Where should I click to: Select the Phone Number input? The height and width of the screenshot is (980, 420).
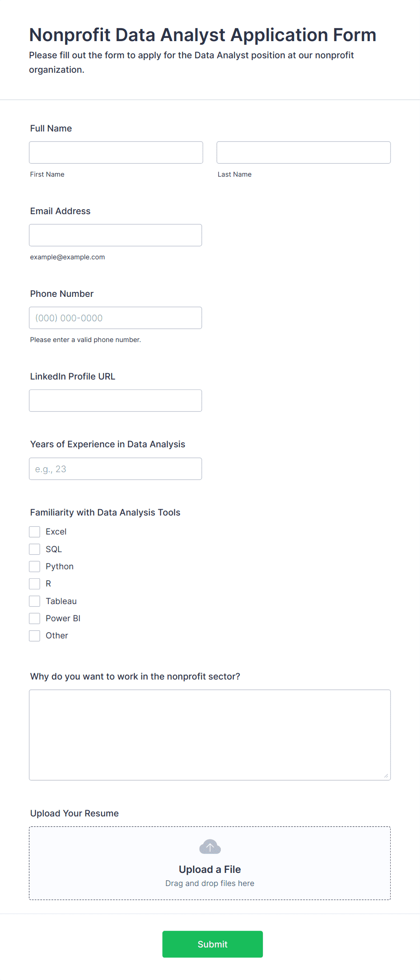[116, 318]
